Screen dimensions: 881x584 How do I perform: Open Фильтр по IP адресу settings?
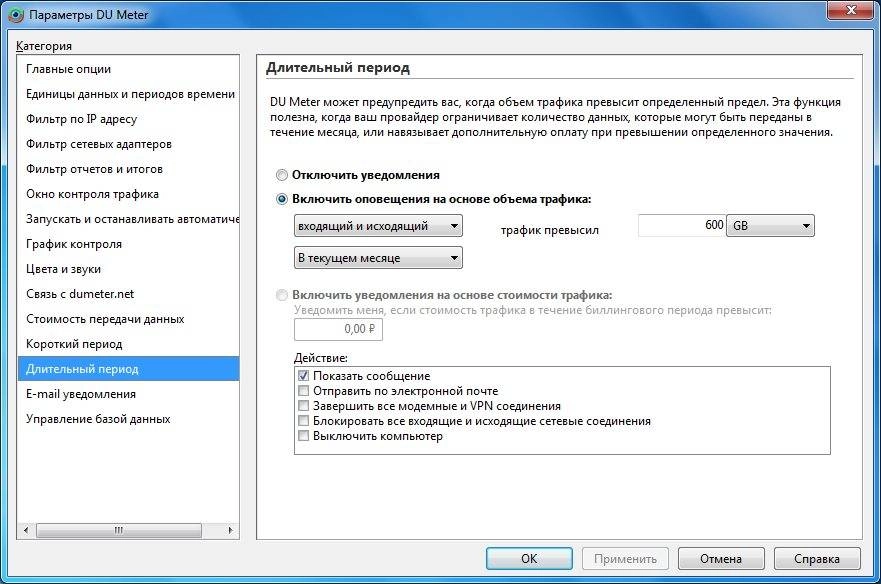tap(128, 119)
